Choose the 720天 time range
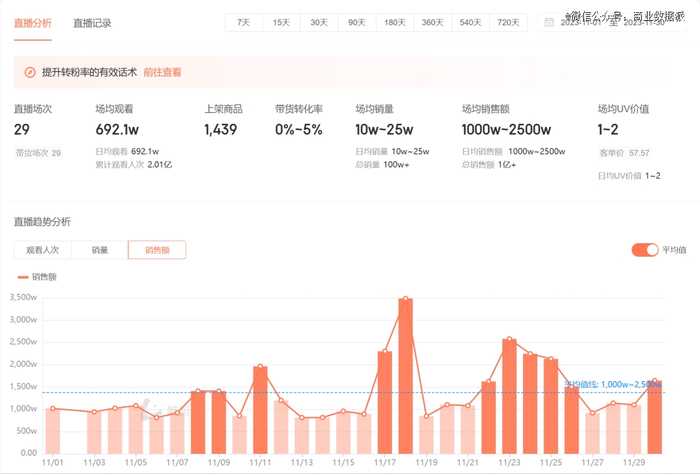This screenshot has height=474, width=700. point(508,22)
